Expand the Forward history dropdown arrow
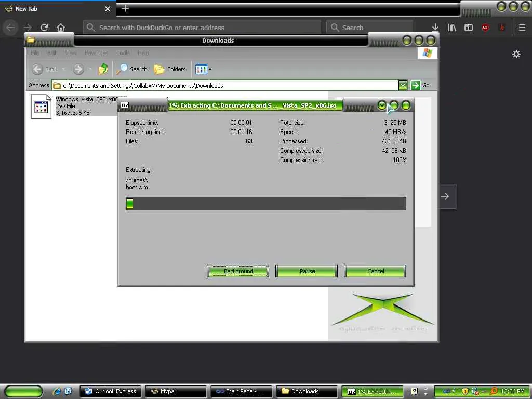 tap(90, 69)
